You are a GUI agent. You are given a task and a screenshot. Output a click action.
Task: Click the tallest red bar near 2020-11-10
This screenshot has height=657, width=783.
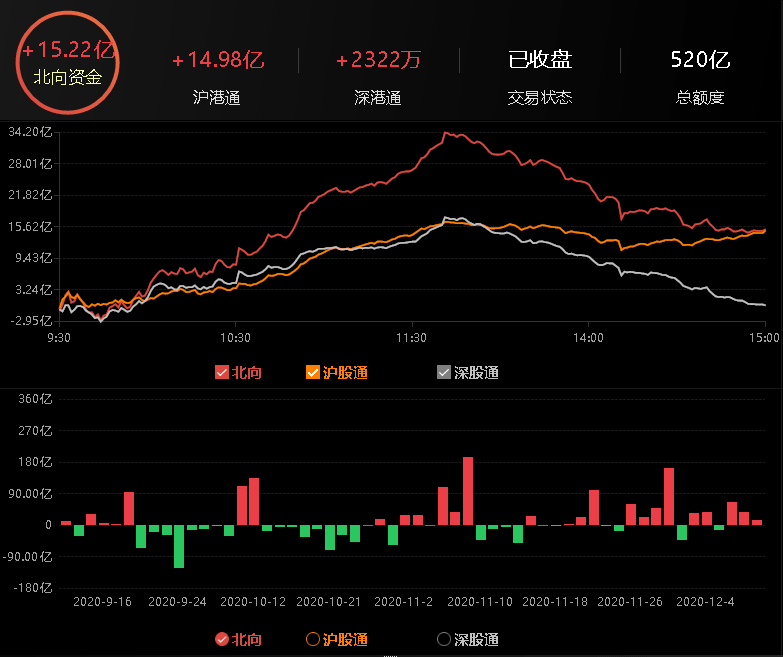tap(468, 491)
